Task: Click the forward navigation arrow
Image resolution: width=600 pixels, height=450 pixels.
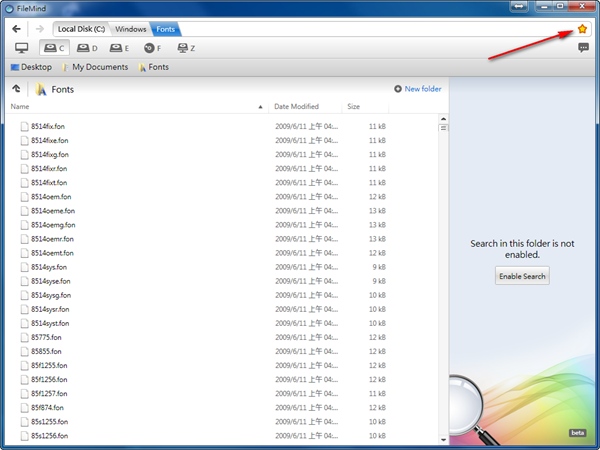Action: click(38, 29)
